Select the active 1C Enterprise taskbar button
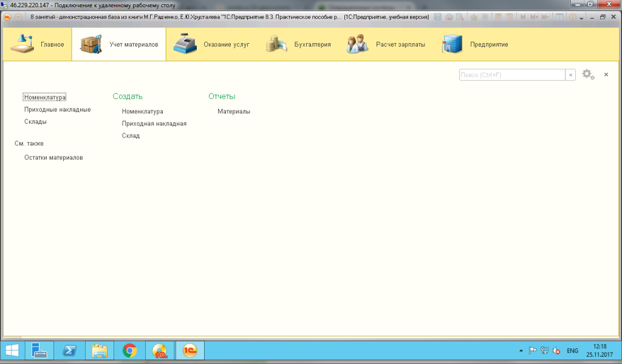The image size is (622, 364). 190,351
